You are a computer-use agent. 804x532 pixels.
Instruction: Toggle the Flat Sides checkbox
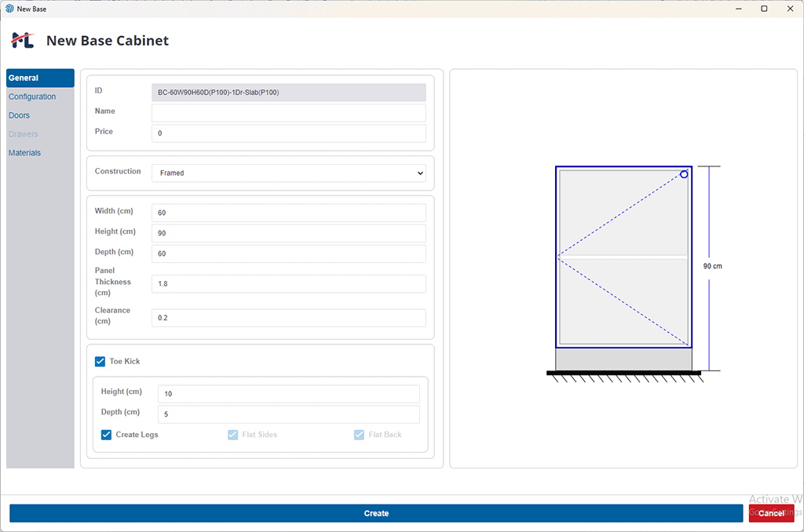click(x=232, y=435)
